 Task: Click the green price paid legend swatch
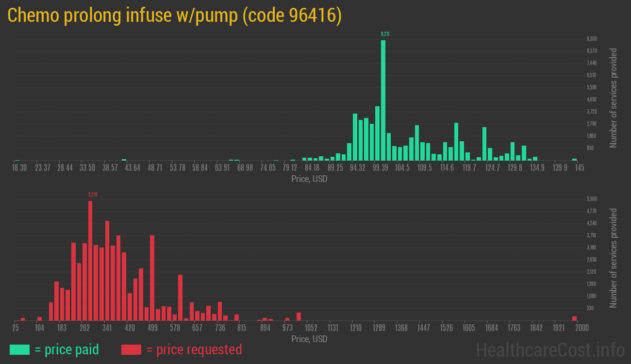tap(19, 349)
